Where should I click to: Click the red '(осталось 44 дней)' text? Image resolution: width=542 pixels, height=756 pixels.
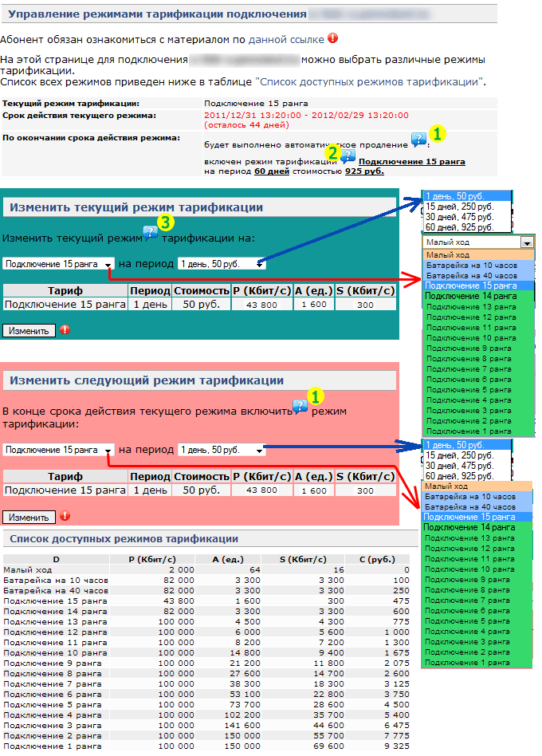coord(246,125)
